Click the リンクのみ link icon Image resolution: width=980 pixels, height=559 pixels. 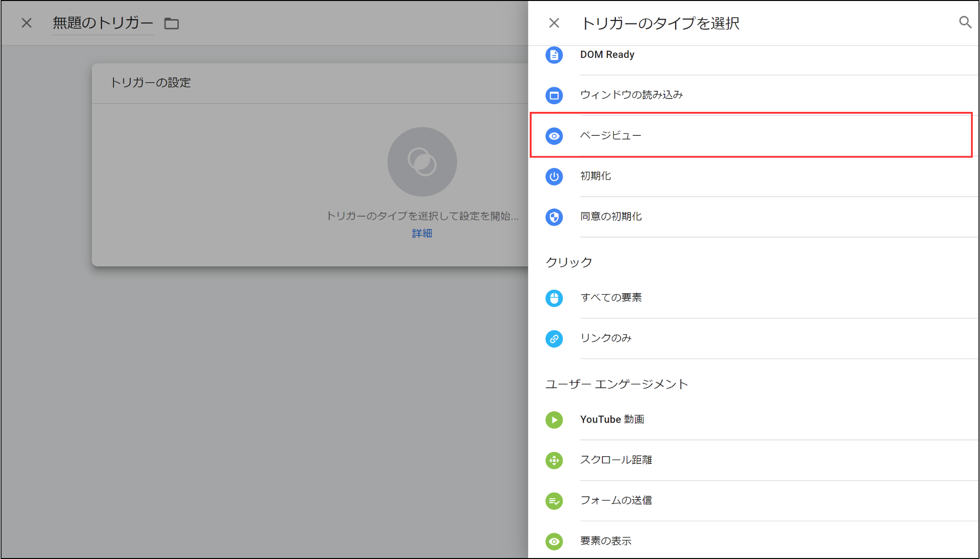coord(554,339)
